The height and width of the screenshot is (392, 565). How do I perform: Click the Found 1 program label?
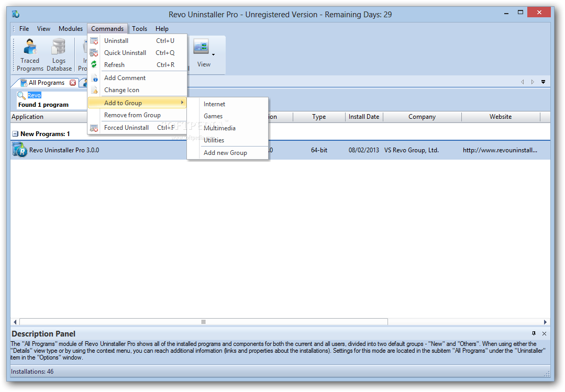pos(43,105)
